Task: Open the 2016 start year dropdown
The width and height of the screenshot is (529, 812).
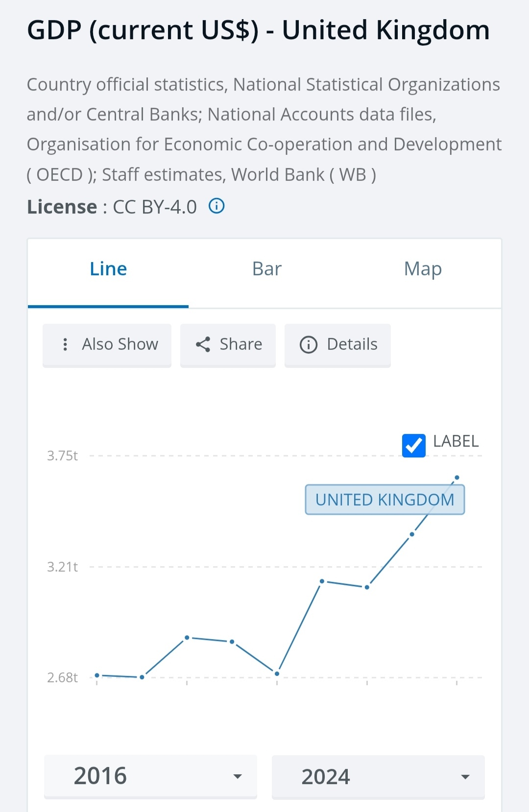Action: [150, 776]
